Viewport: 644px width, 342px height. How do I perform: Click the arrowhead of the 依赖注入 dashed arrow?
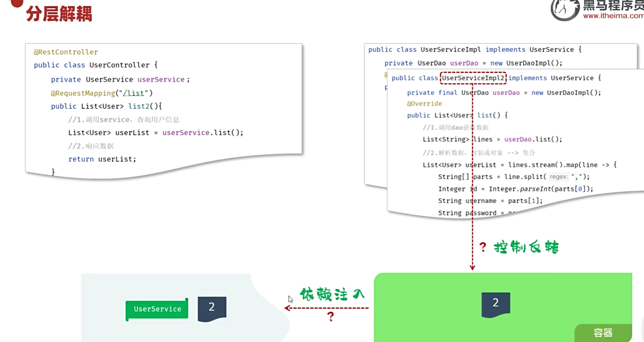coord(287,308)
